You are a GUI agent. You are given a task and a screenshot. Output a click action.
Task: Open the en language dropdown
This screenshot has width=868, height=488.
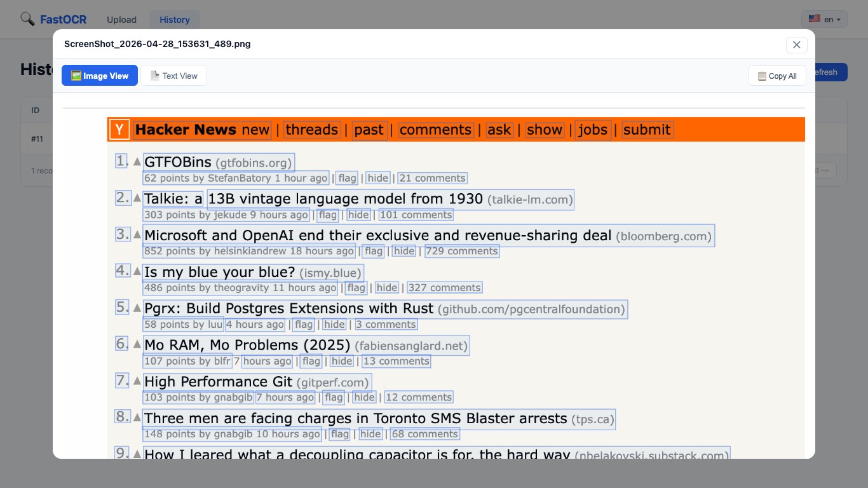point(824,19)
